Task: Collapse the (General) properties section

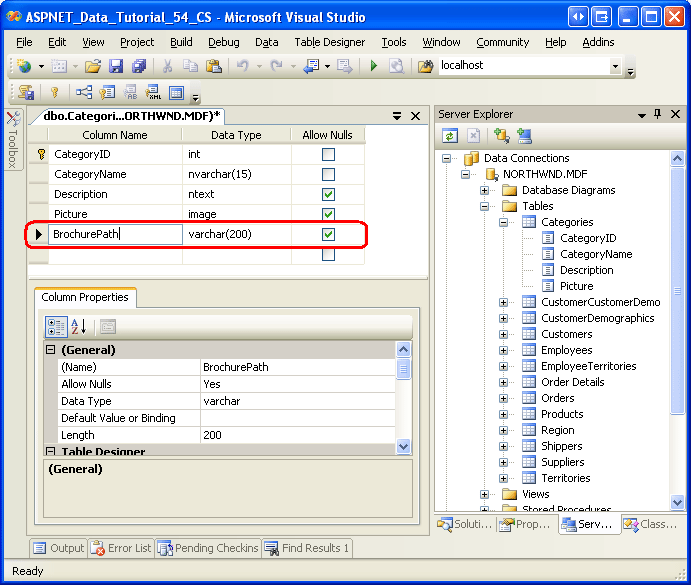Action: (x=50, y=350)
